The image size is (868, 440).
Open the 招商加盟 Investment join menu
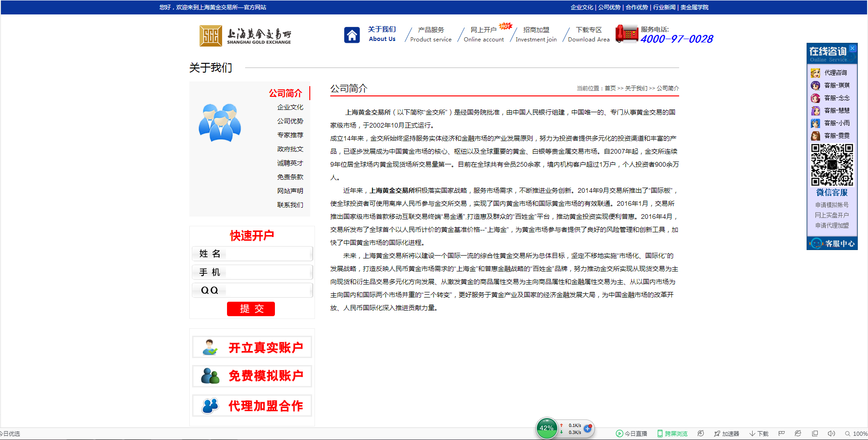point(536,34)
